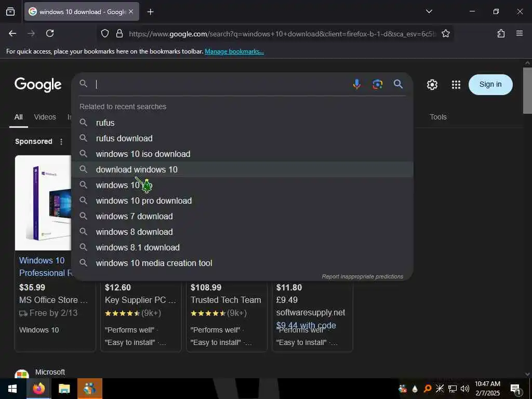Open the Windows Start menu
Image resolution: width=532 pixels, height=399 pixels.
click(12, 389)
